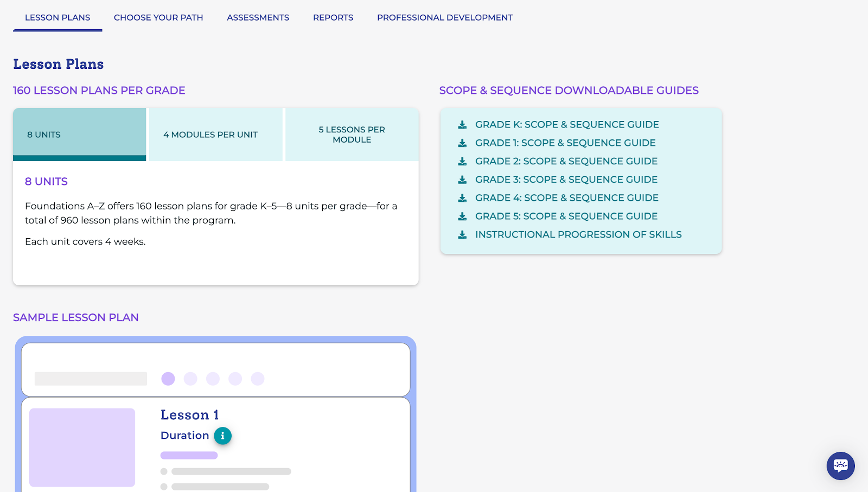868x492 pixels.
Task: Click the info icon next to Duration
Action: coord(222,436)
